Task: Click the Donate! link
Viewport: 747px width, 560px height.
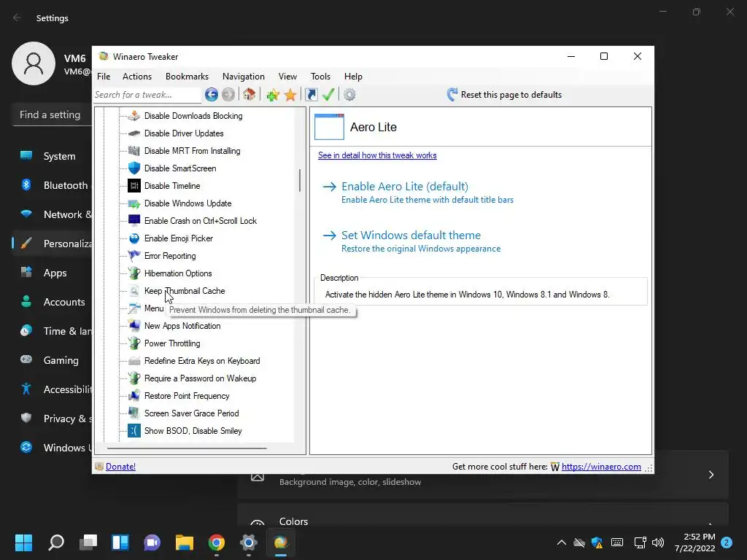Action: tap(120, 467)
